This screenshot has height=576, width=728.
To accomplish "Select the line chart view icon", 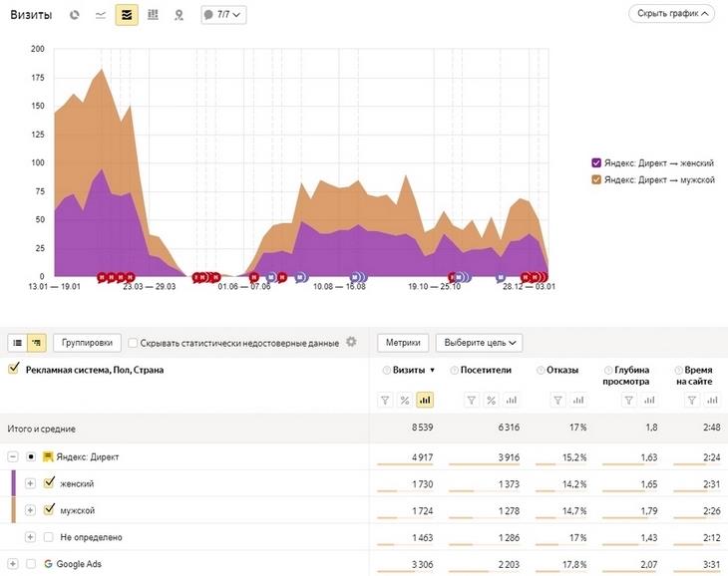I will tap(101, 15).
